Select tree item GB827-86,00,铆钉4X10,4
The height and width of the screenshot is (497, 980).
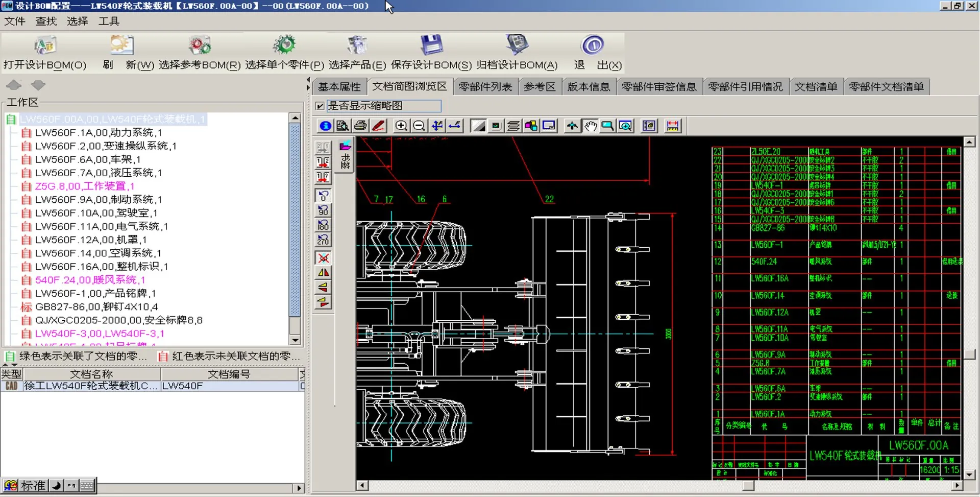96,306
